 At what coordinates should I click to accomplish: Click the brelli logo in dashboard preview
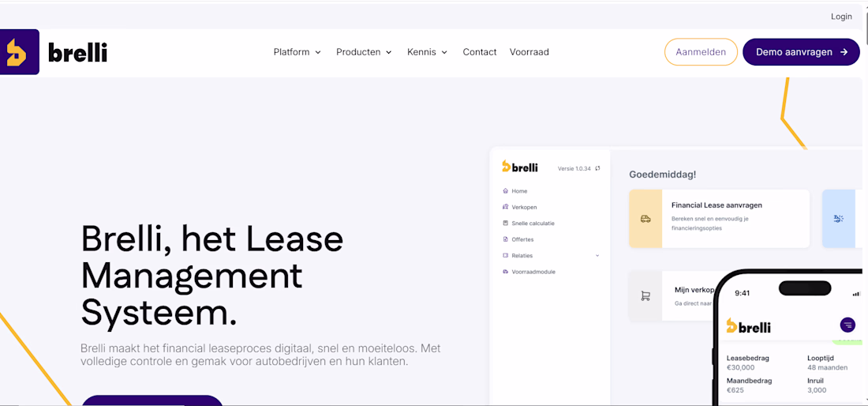[x=520, y=167]
